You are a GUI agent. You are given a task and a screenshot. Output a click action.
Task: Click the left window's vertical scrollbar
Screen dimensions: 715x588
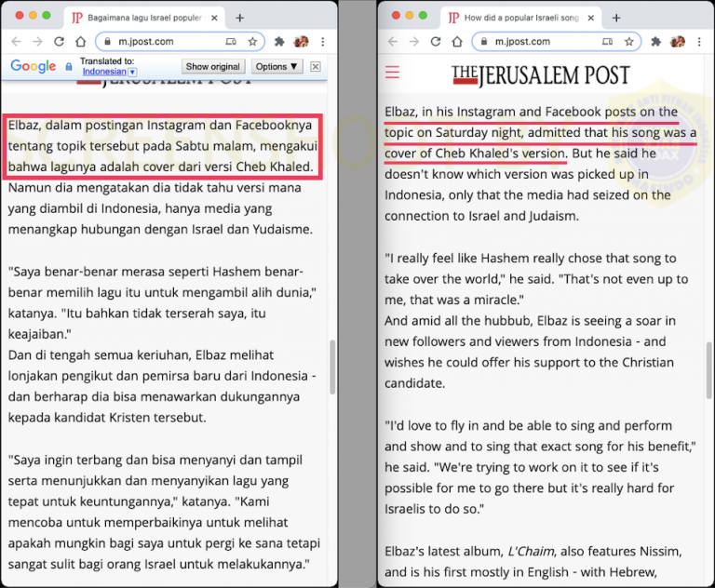[332, 367]
